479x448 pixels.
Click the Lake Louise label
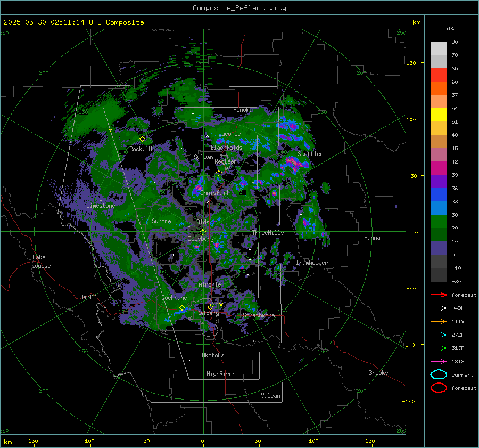[x=41, y=262]
